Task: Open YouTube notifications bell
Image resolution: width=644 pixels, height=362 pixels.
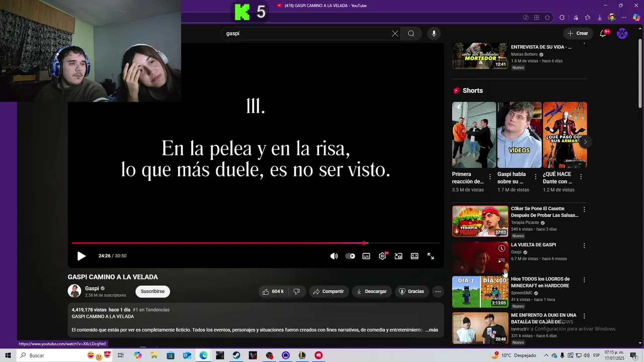Action: click(x=603, y=34)
